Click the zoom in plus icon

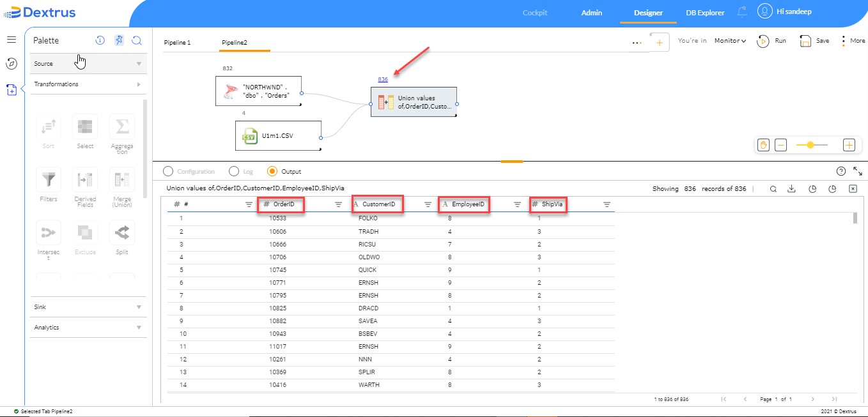849,145
